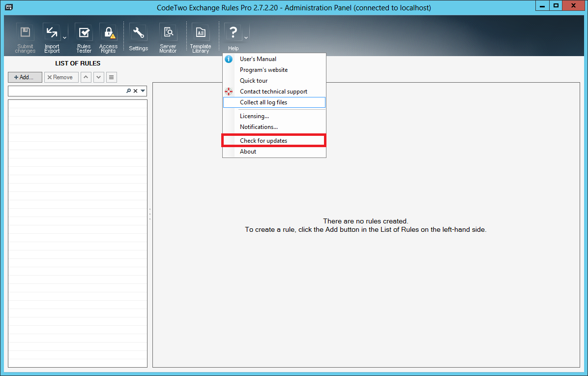The width and height of the screenshot is (588, 376).
Task: Click the Submit changes icon
Action: 25,32
